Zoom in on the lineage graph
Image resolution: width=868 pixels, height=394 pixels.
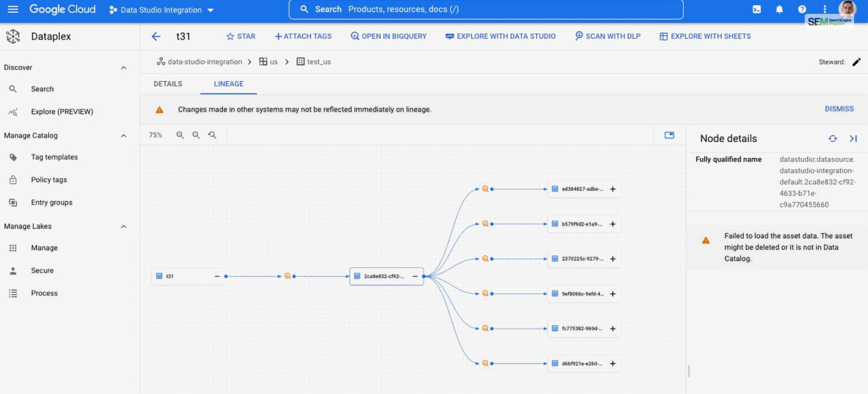tap(180, 135)
